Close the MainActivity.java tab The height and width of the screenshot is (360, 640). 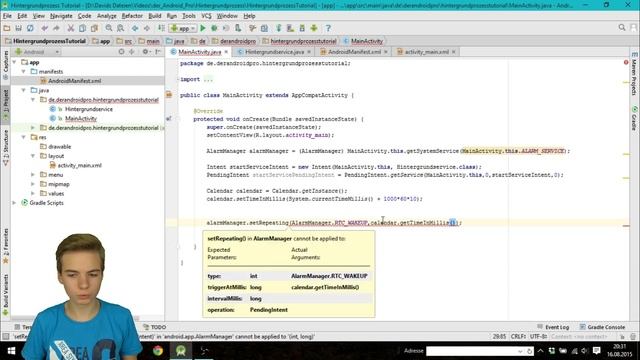[x=226, y=52]
